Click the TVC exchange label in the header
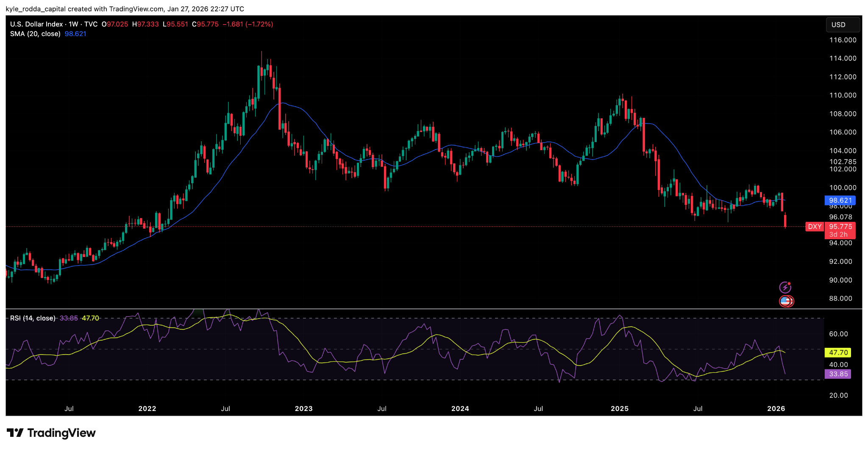 coord(91,24)
